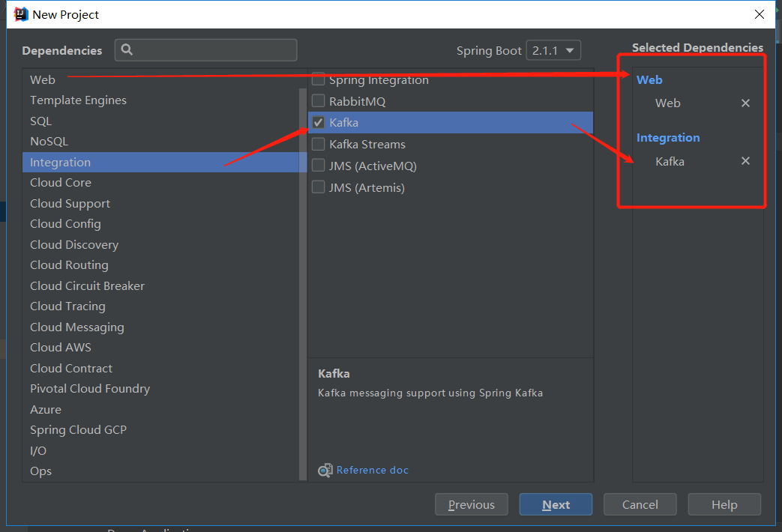The width and height of the screenshot is (782, 532).
Task: Open Help for the wizard
Action: (x=724, y=504)
